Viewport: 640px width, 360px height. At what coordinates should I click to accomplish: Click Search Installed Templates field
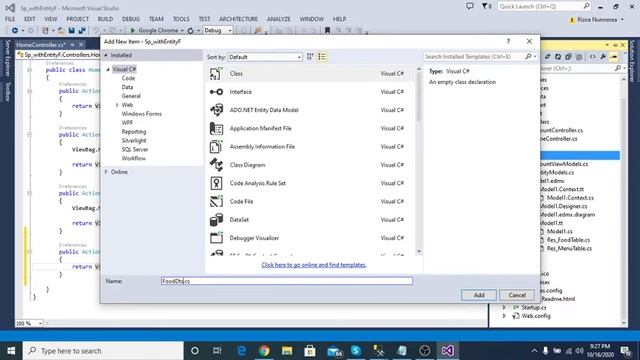[473, 57]
